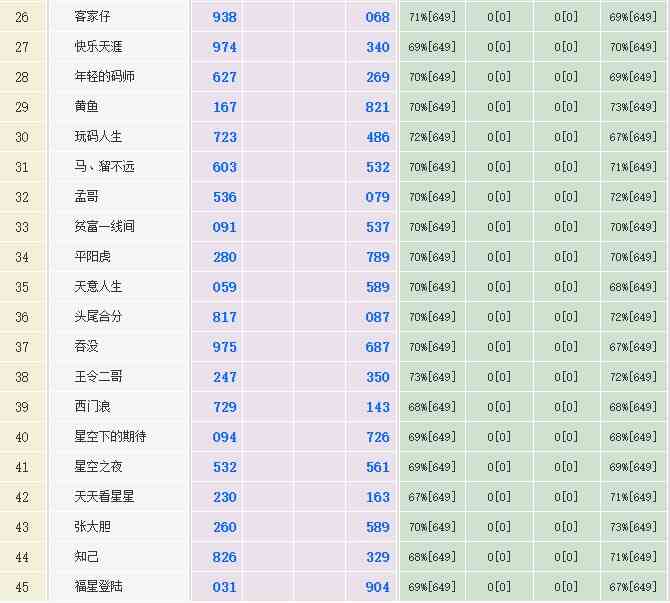Select number 904 in the 福星登陆 row

click(377, 587)
